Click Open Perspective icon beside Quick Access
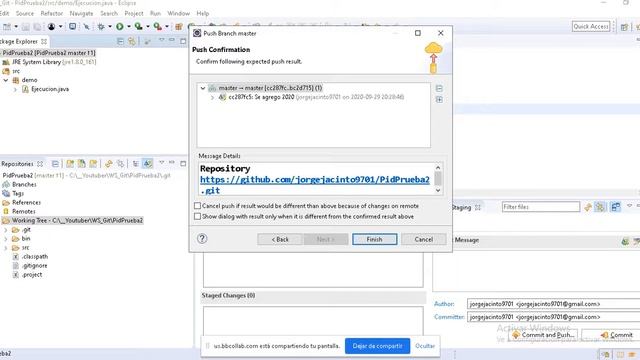Viewport: 640px width, 360px height. coord(624,27)
